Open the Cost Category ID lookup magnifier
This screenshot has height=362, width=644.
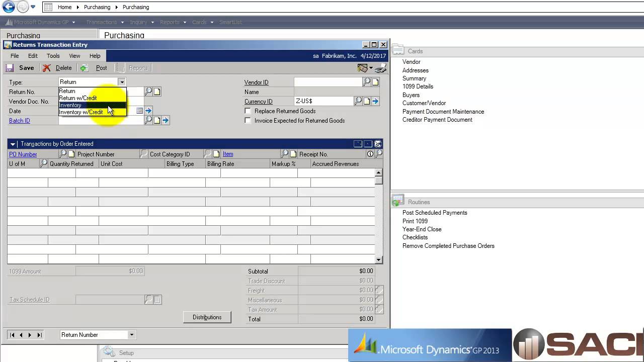pos(208,154)
